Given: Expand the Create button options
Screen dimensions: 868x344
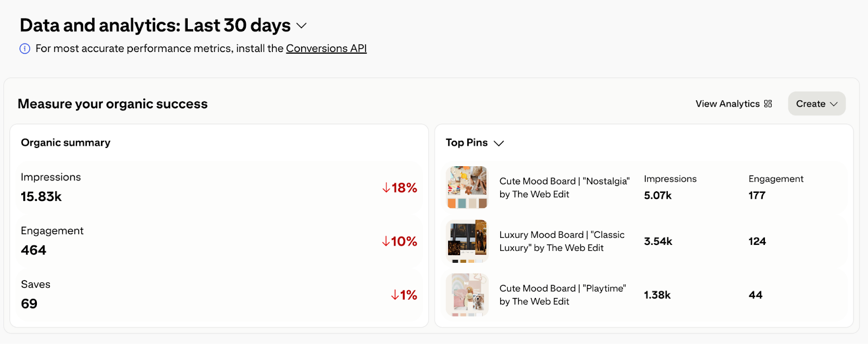Looking at the screenshot, I should coord(816,103).
